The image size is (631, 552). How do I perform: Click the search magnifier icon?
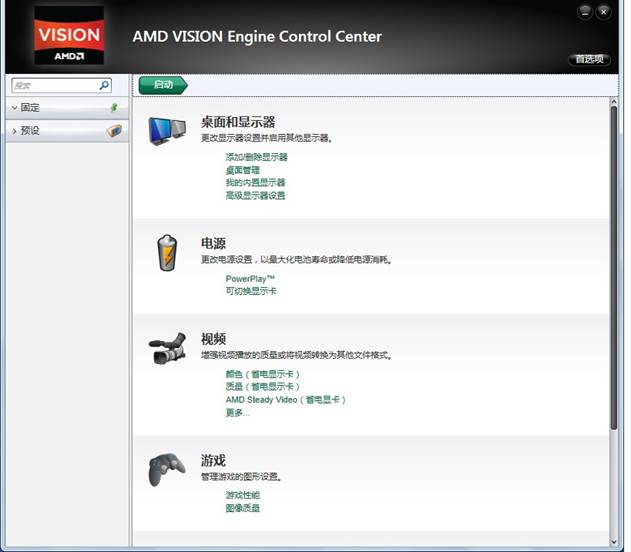104,85
